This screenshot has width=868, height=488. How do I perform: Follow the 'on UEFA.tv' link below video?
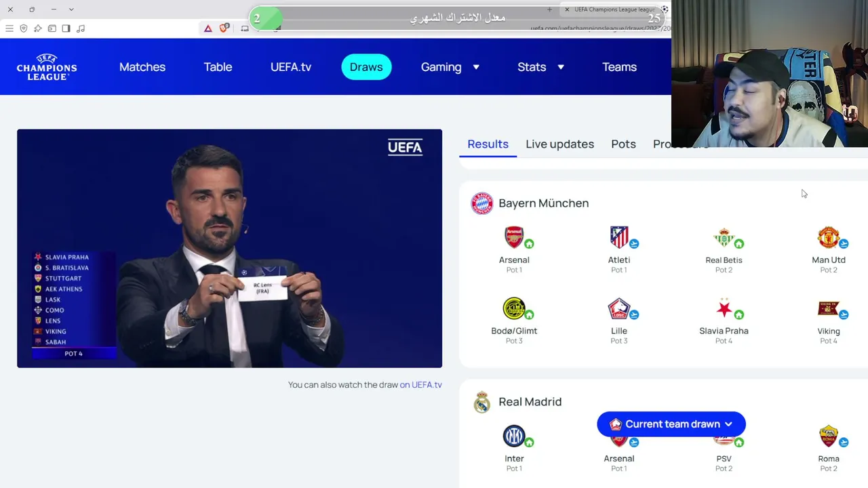click(420, 385)
